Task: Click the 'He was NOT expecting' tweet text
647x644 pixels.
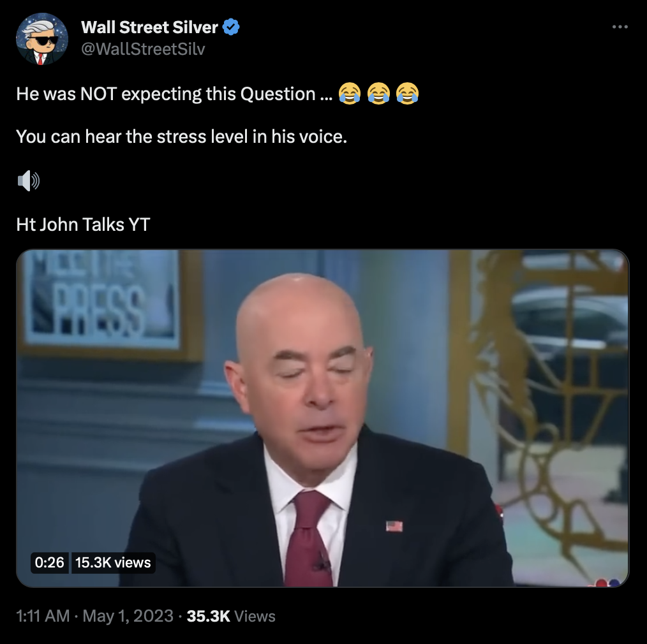Action: (174, 94)
